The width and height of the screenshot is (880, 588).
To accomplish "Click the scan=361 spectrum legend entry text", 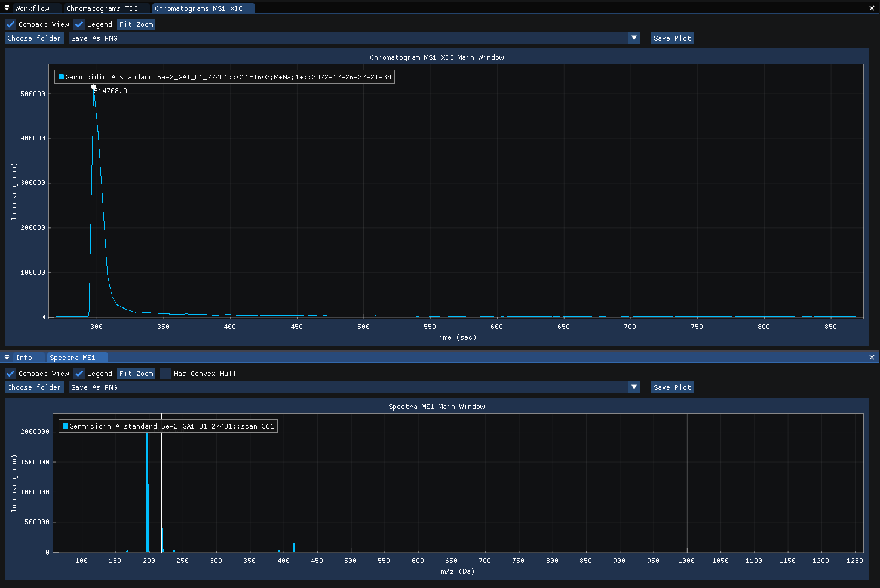I will coord(171,426).
